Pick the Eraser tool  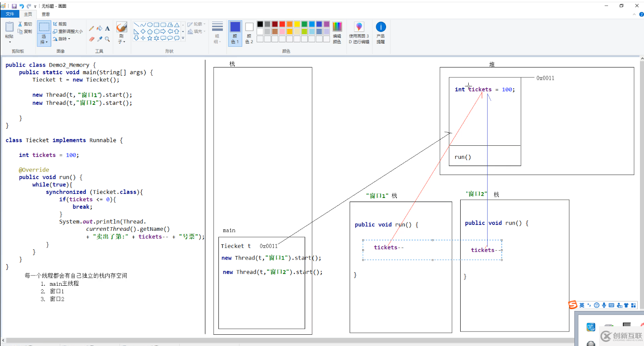tap(92, 39)
